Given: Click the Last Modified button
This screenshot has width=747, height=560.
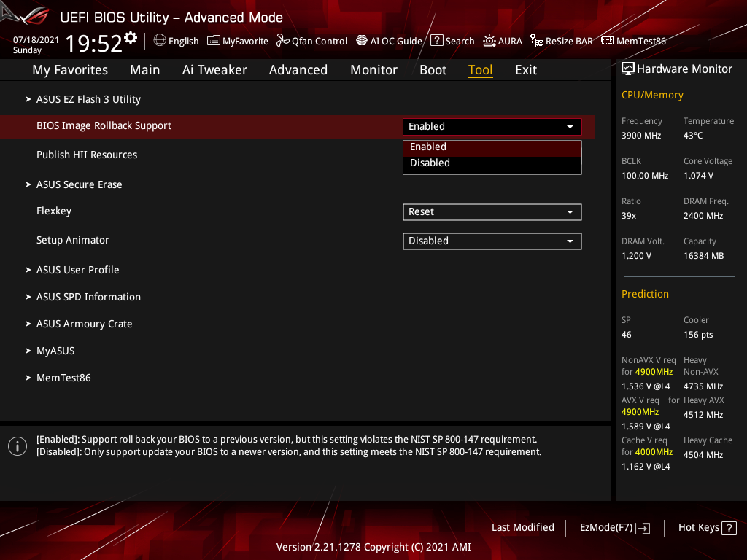Looking at the screenshot, I should click(x=522, y=527).
